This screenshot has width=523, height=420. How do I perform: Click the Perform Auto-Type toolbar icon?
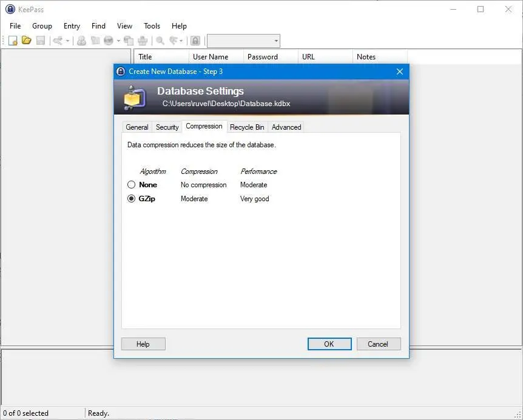point(143,41)
